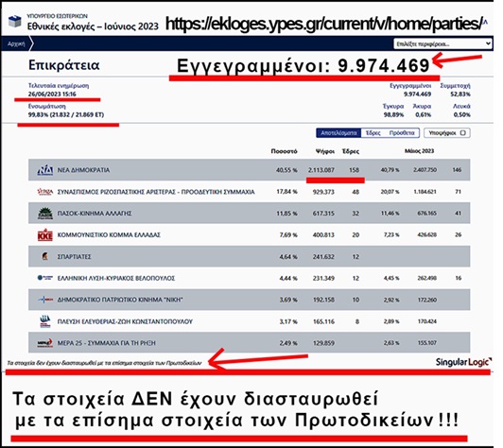Open the ΝΕΑ ΔΗΜΟΚΡΑΤΙΑ party row

249,170
